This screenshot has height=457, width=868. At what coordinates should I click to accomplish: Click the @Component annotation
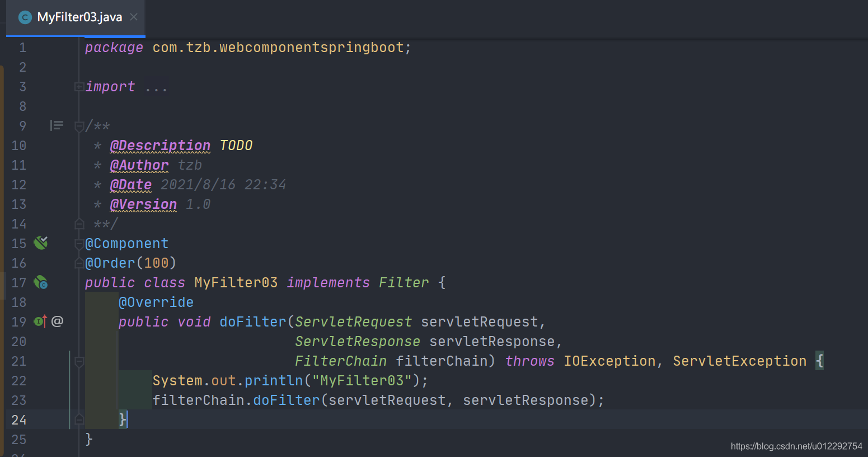tap(126, 244)
